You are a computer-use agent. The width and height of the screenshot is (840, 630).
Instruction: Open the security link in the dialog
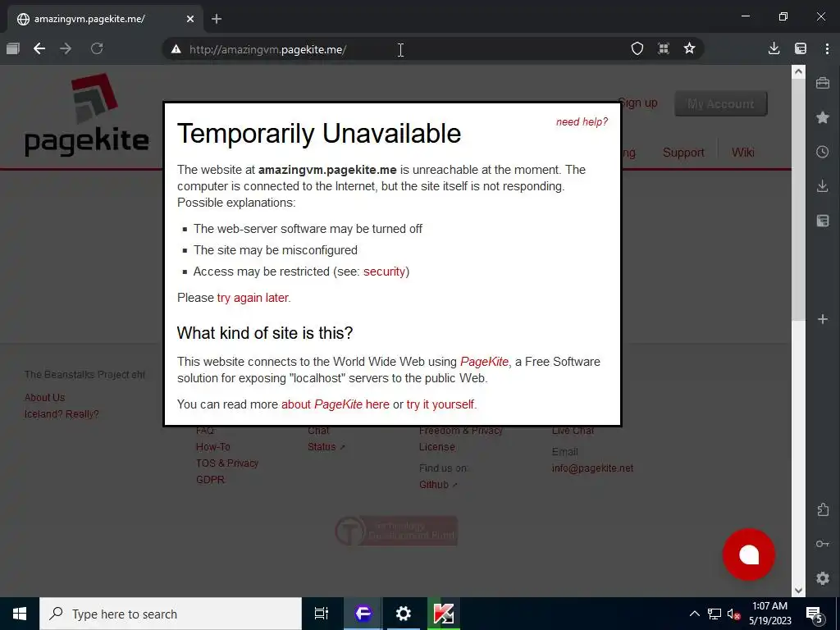pyautogui.click(x=384, y=272)
